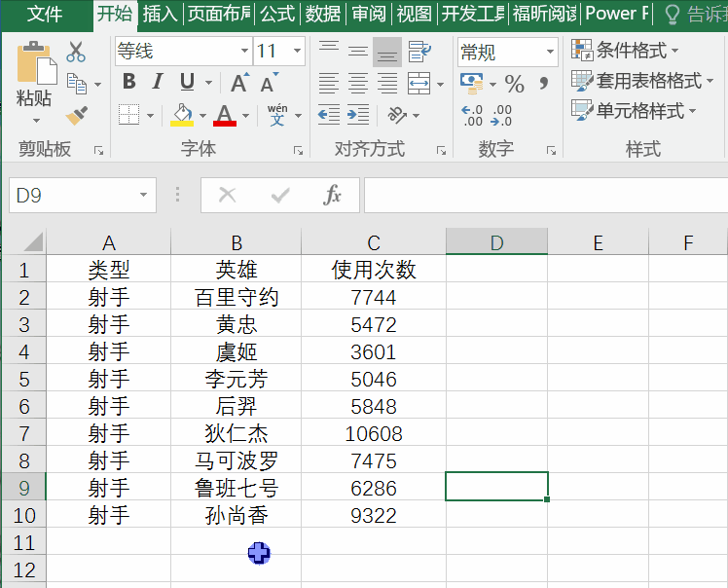Click the Cut scissors icon
This screenshot has height=588, width=728.
click(x=76, y=53)
